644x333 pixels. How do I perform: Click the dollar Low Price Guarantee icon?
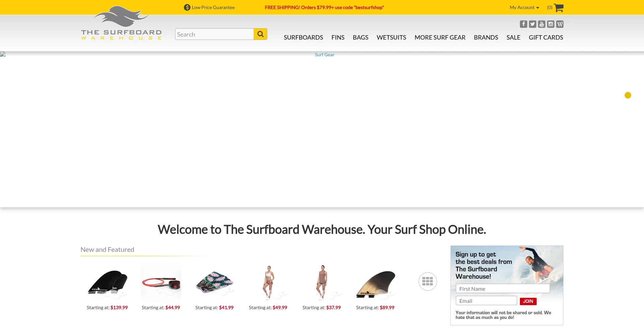click(x=187, y=7)
